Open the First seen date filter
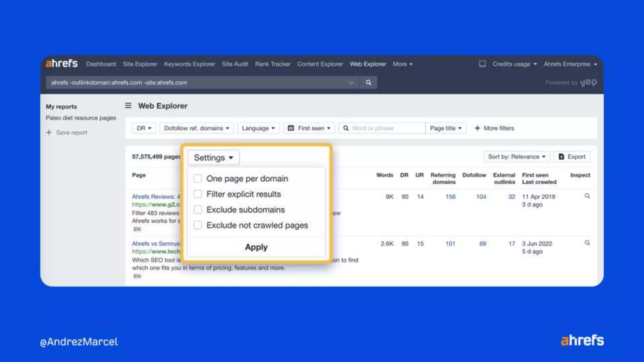The height and width of the screenshot is (362, 644). tap(309, 128)
